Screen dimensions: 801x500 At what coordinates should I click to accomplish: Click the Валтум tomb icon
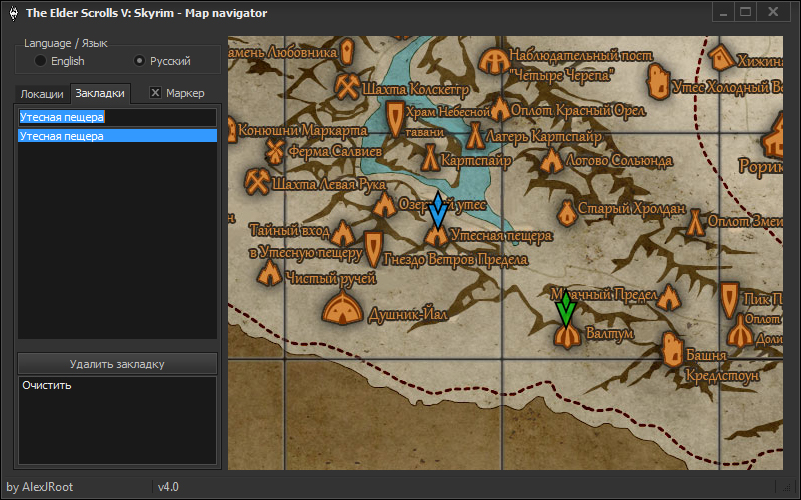567,337
